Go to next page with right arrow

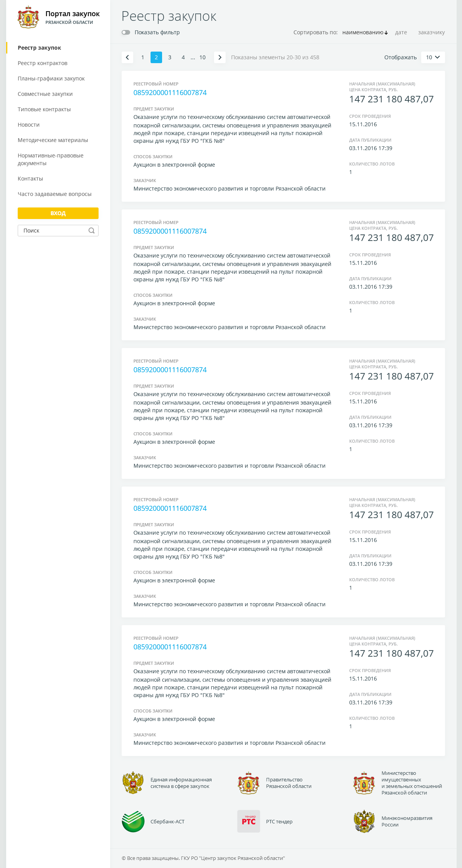point(220,57)
